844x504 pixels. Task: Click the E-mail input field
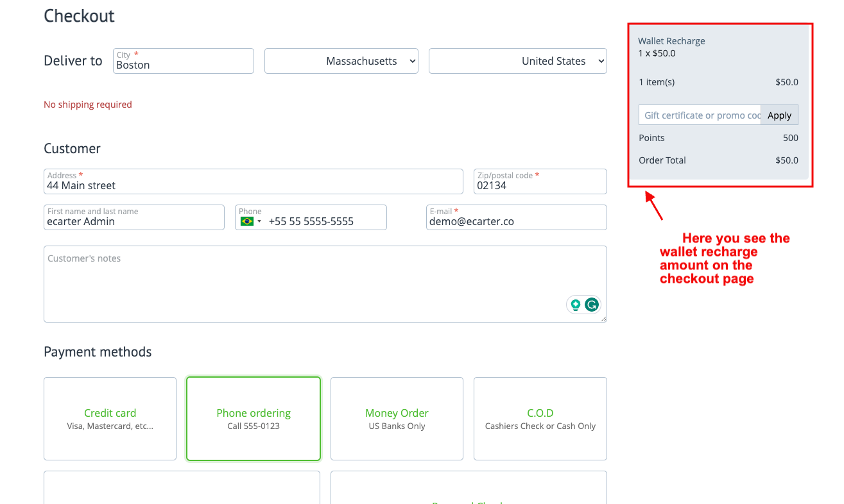[x=516, y=221]
